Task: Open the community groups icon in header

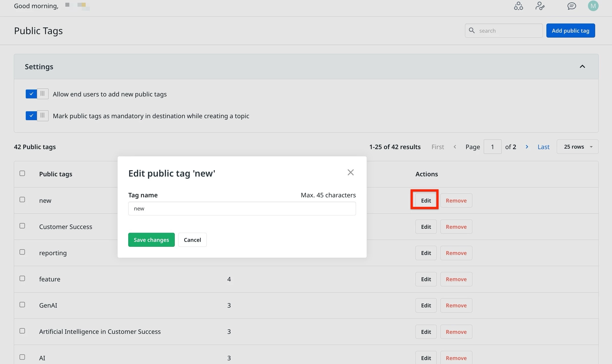Action: [x=518, y=6]
